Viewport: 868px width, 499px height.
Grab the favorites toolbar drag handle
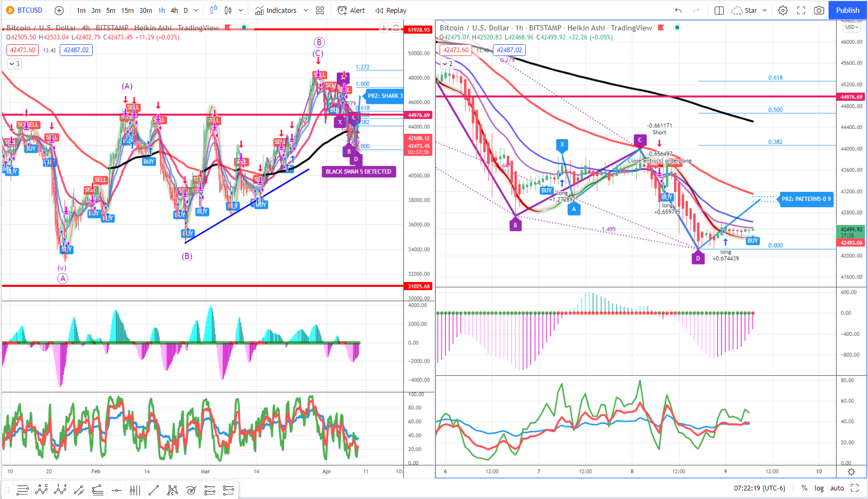[x=7, y=490]
